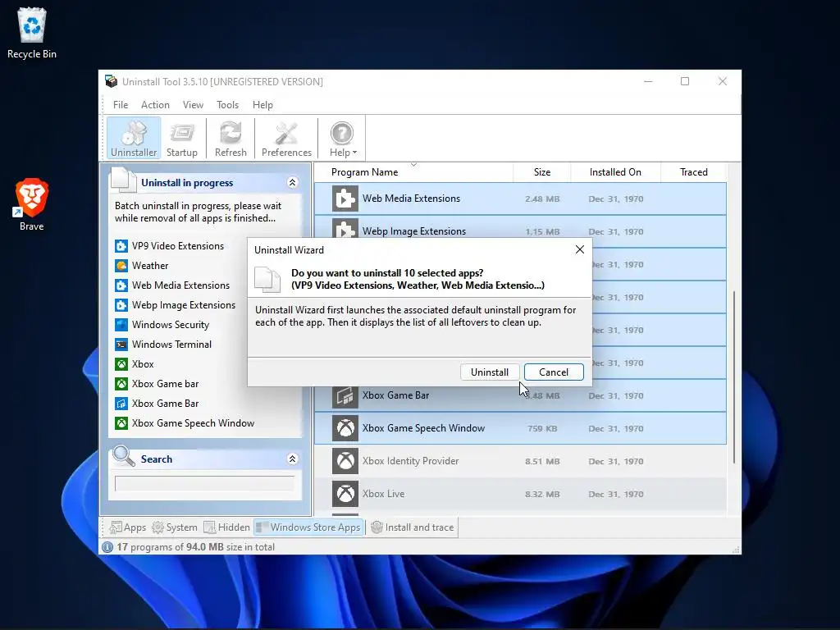Click the Windows Terminal sidebar icon
Image resolution: width=840 pixels, height=630 pixels.
pyautogui.click(x=121, y=345)
